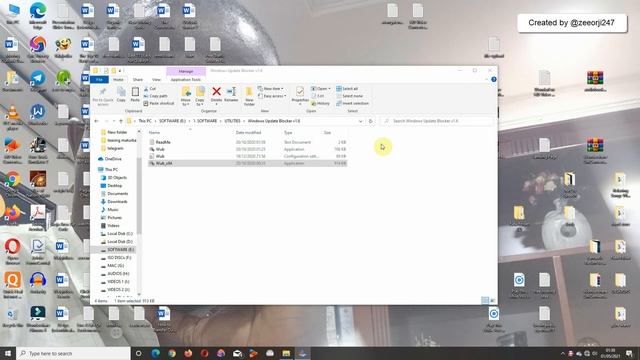
Task: Click the Edit command in ribbon
Action: [318, 96]
